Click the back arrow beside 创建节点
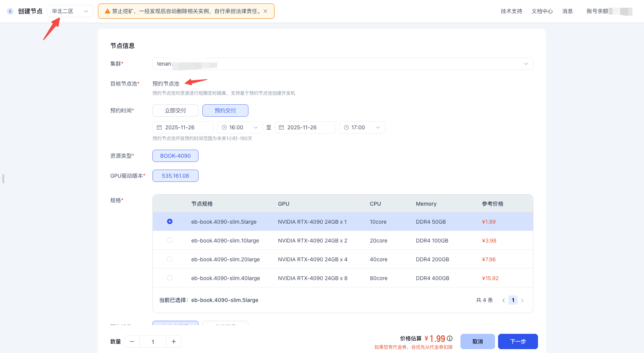Image resolution: width=644 pixels, height=353 pixels. tap(10, 11)
